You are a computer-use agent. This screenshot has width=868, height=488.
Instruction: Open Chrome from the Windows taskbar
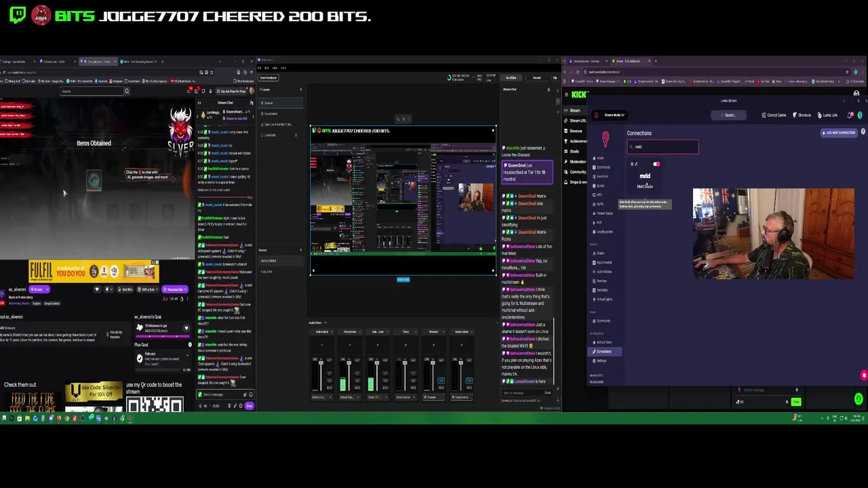pos(66,418)
